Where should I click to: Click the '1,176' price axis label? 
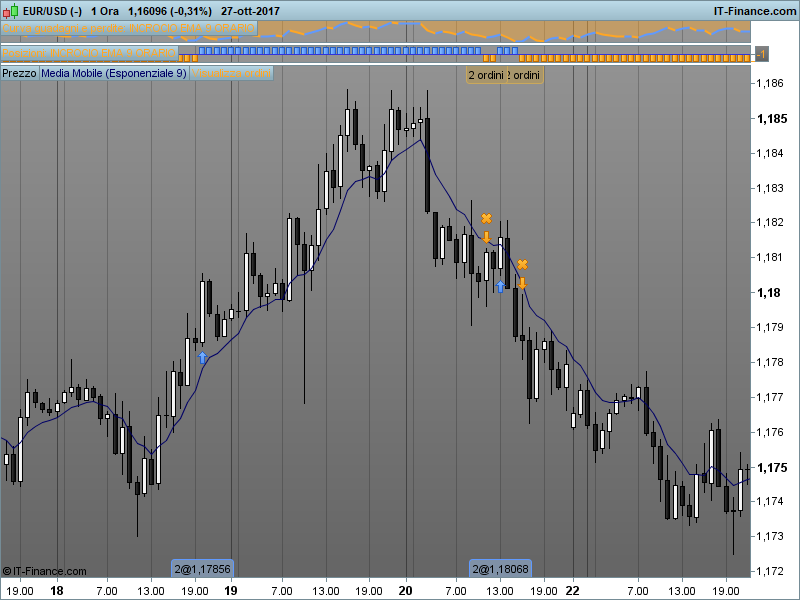(x=770, y=432)
